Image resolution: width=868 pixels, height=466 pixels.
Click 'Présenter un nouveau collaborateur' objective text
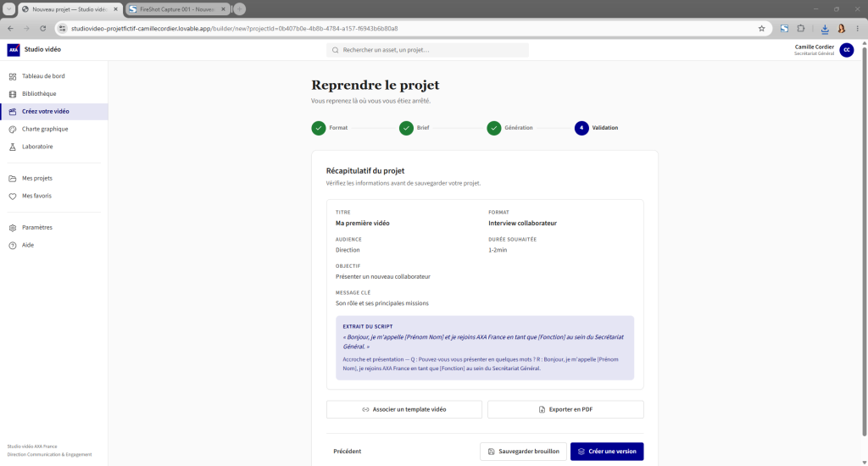(383, 277)
